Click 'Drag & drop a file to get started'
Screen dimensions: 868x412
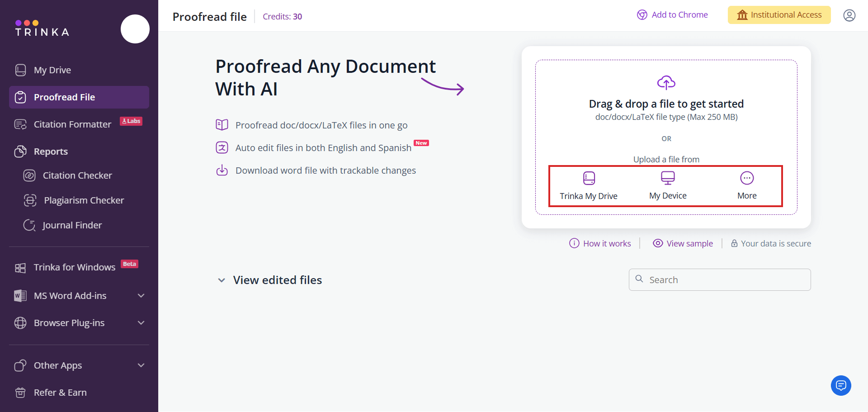[x=666, y=104]
